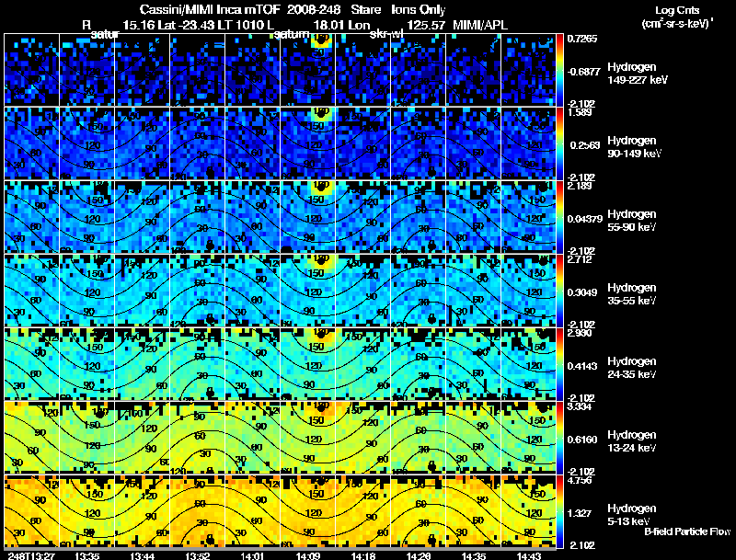Viewport: 736px width, 560px height.
Task: Open the 5-13 keV image panel above 14:09
Action: pos(308,511)
